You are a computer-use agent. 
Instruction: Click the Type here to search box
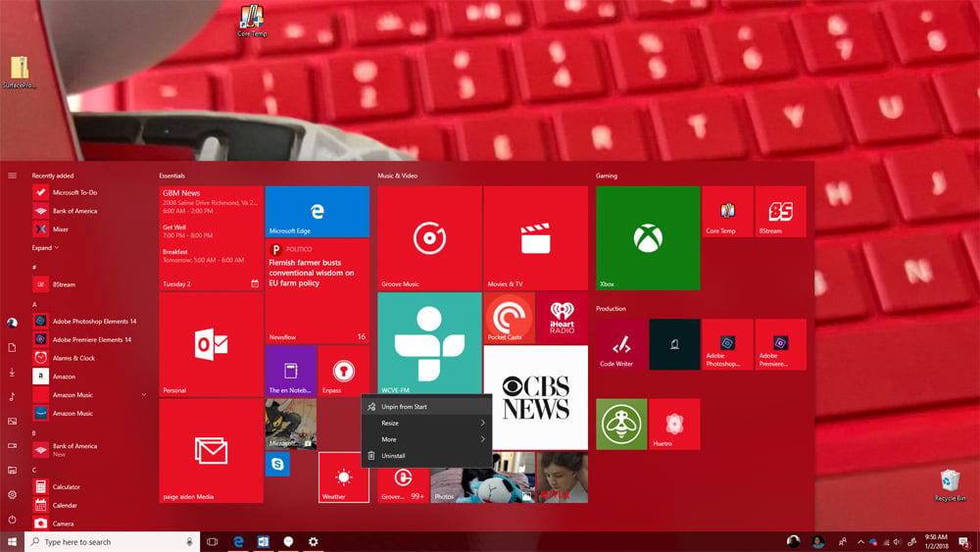click(x=113, y=542)
